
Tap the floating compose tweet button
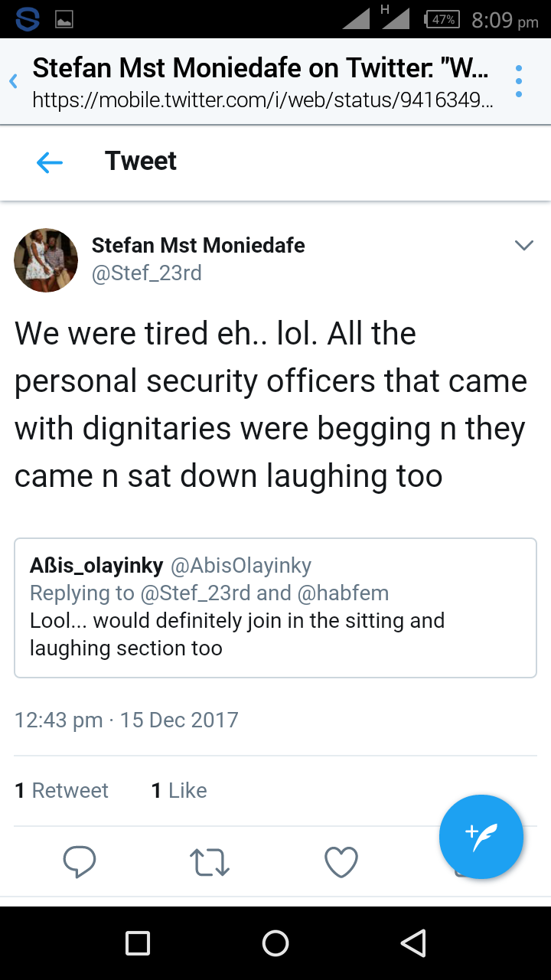coord(481,837)
